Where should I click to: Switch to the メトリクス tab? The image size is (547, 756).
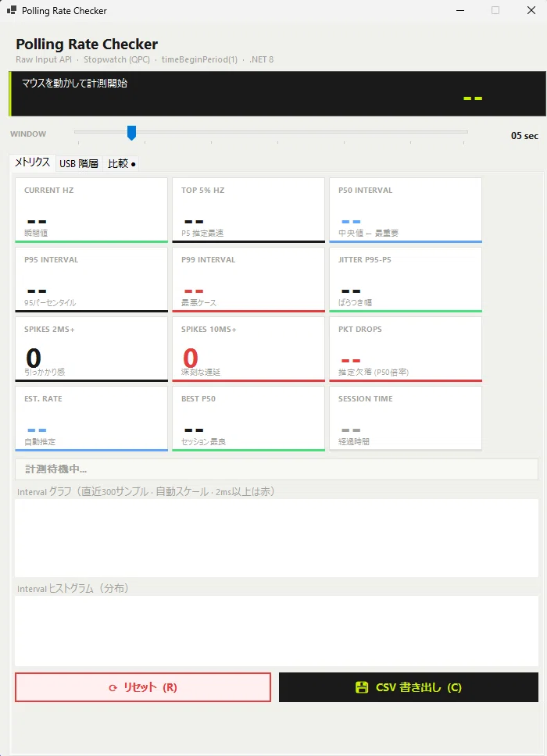32,162
